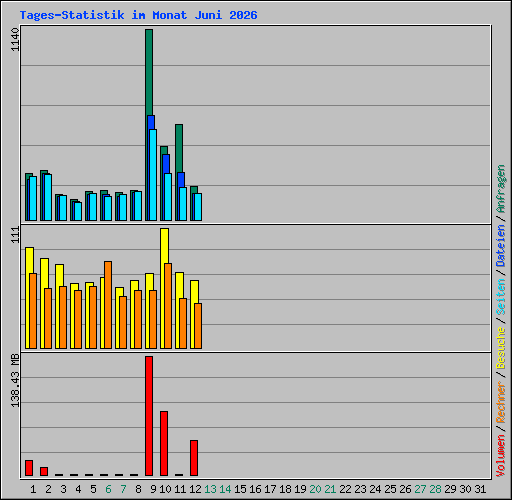Click the cyan Seiten bar on day 9
This screenshot has width=512, height=500.
[x=153, y=175]
